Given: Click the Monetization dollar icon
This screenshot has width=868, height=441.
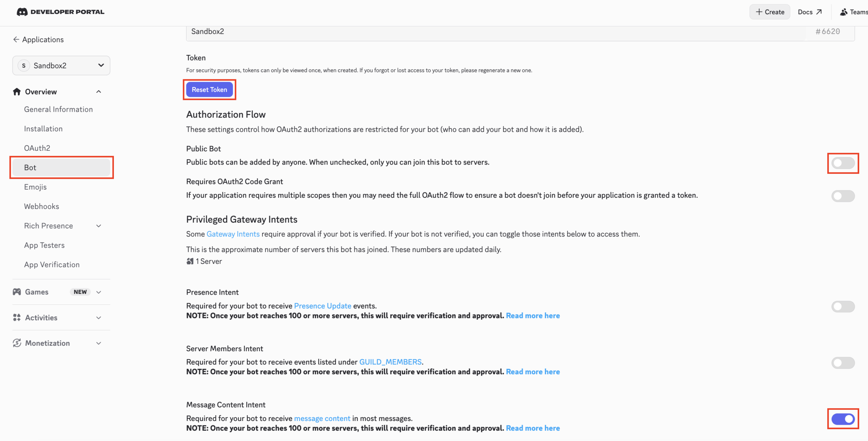Looking at the screenshot, I should [17, 343].
